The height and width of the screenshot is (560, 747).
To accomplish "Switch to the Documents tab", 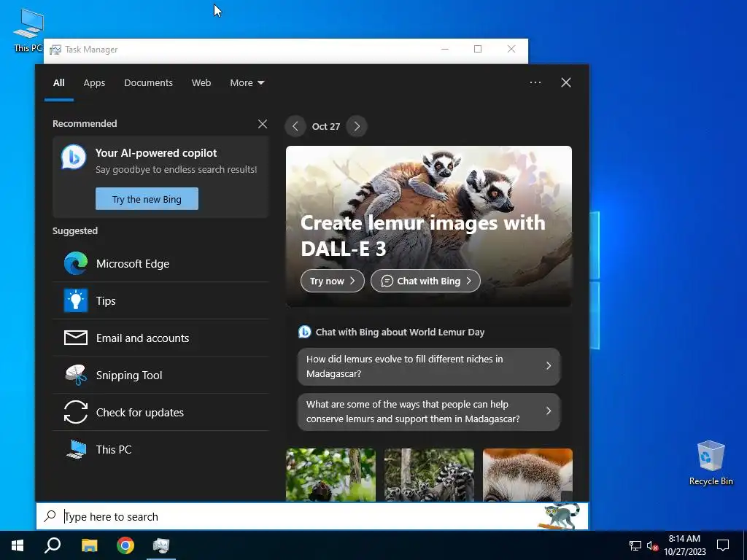I will tap(148, 82).
